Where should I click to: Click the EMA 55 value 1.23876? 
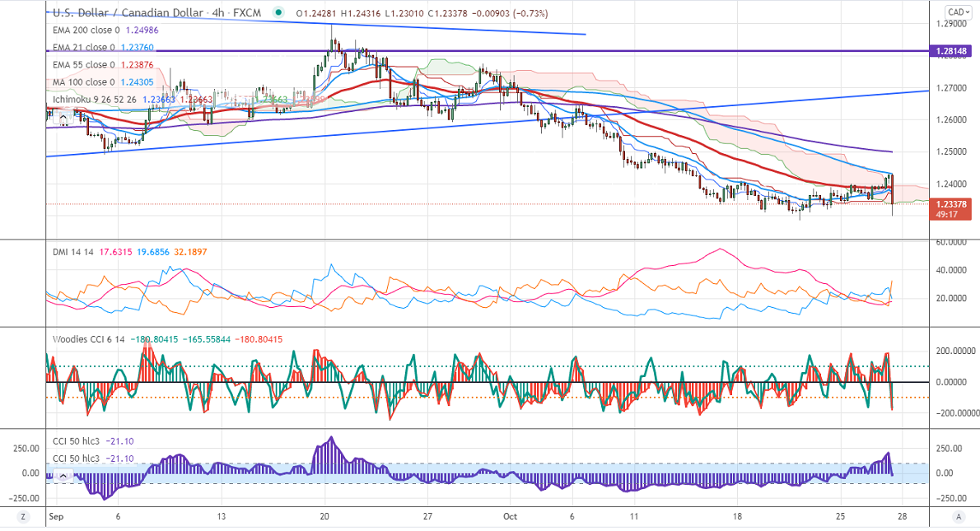[x=137, y=65]
